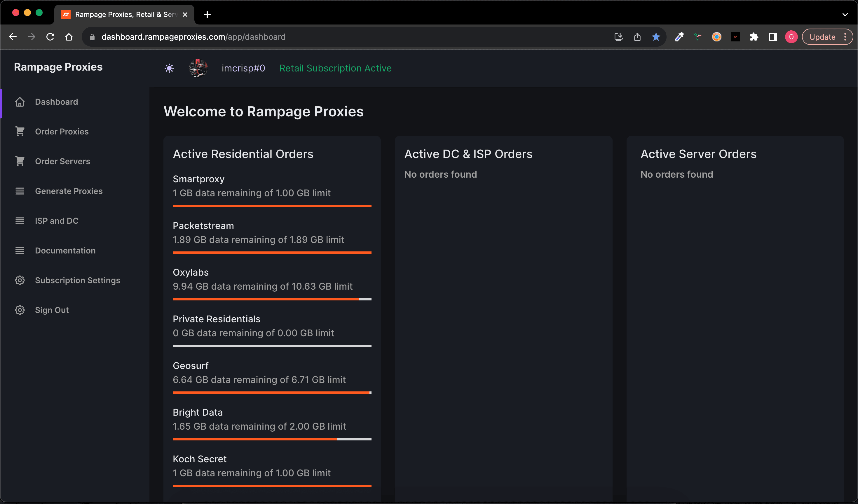Click the Bright Data order name

(198, 412)
